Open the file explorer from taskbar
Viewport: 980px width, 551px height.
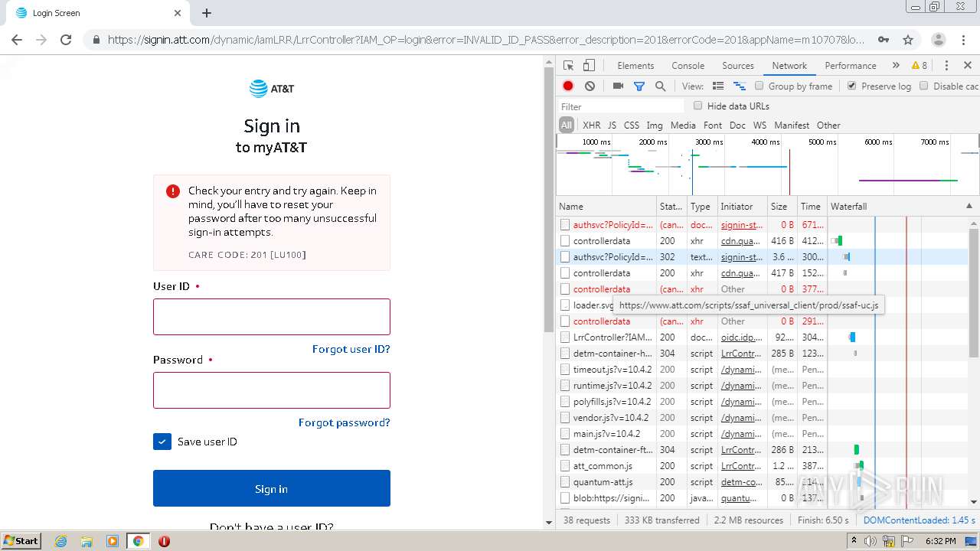coord(87,541)
